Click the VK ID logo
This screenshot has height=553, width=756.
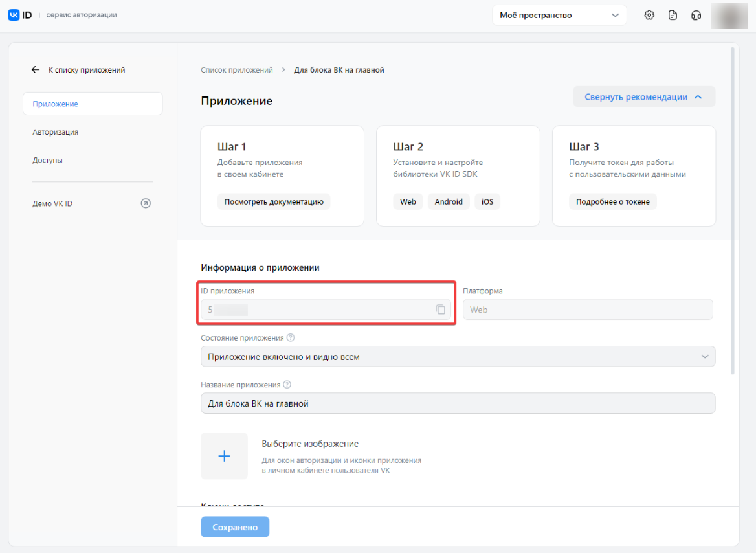tap(20, 15)
